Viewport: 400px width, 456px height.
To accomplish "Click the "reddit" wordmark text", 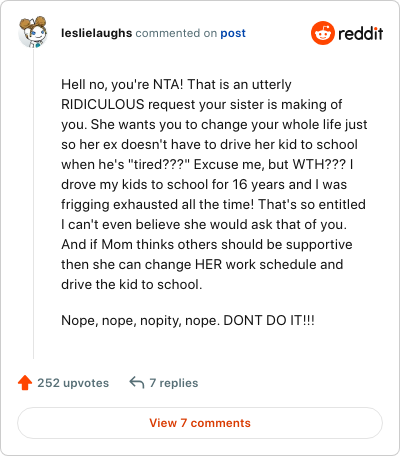I will tap(361, 33).
